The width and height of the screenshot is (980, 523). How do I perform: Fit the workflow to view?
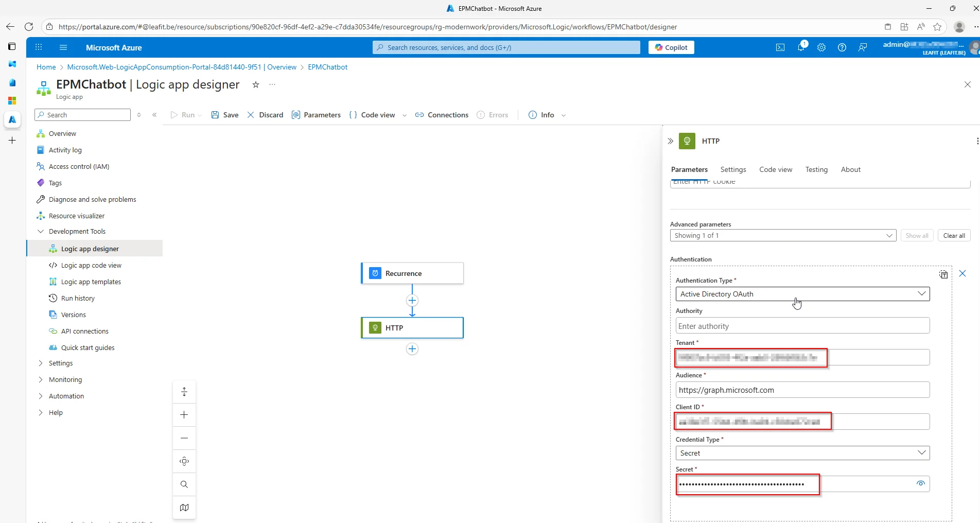click(x=184, y=461)
